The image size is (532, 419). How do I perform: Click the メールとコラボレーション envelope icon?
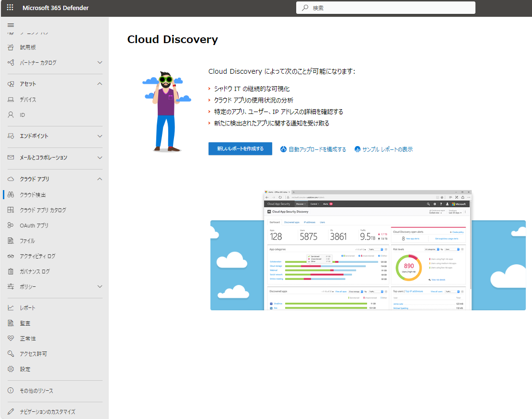(11, 157)
